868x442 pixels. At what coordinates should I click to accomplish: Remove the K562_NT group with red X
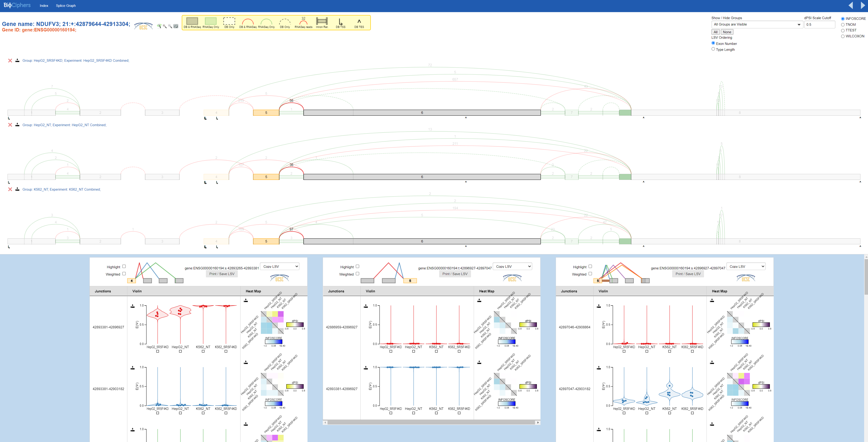[x=10, y=189]
